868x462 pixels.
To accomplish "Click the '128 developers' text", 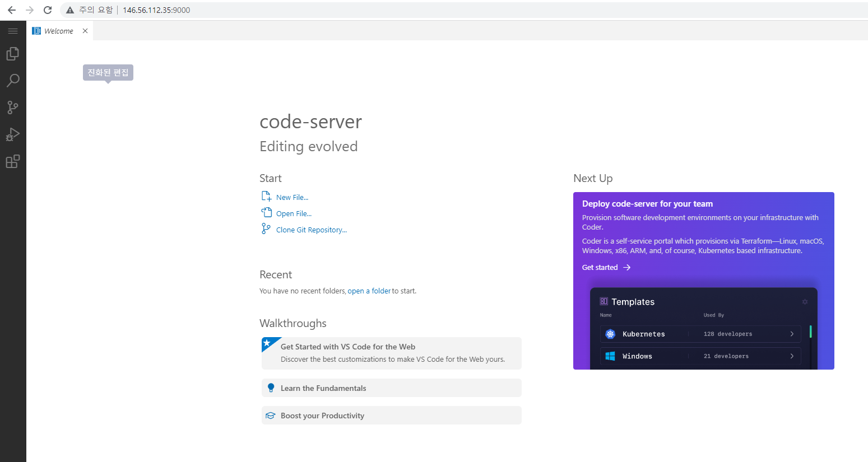I will click(728, 334).
